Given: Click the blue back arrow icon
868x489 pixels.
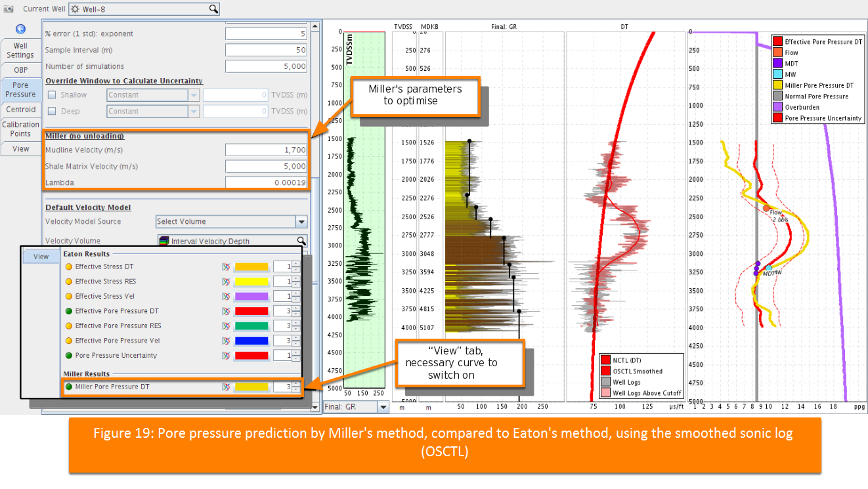Looking at the screenshot, I should (20, 29).
